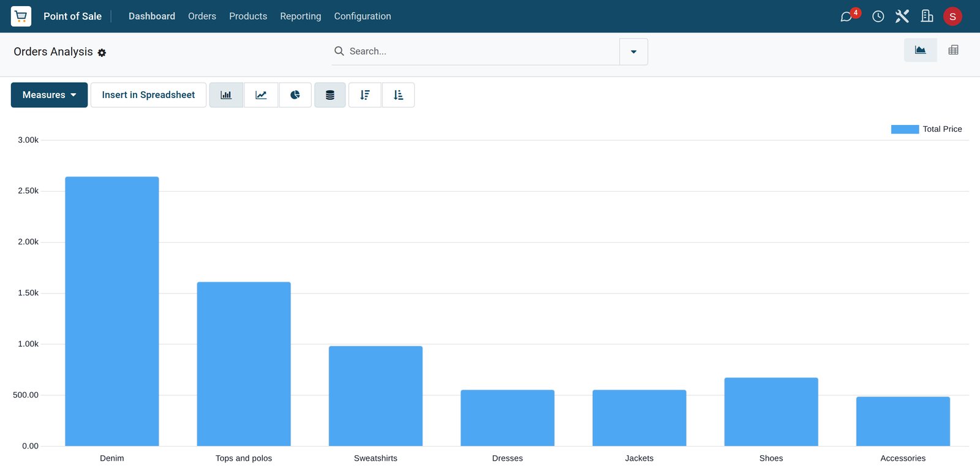Open the company switcher building icon
This screenshot has height=476, width=980.
click(927, 16)
